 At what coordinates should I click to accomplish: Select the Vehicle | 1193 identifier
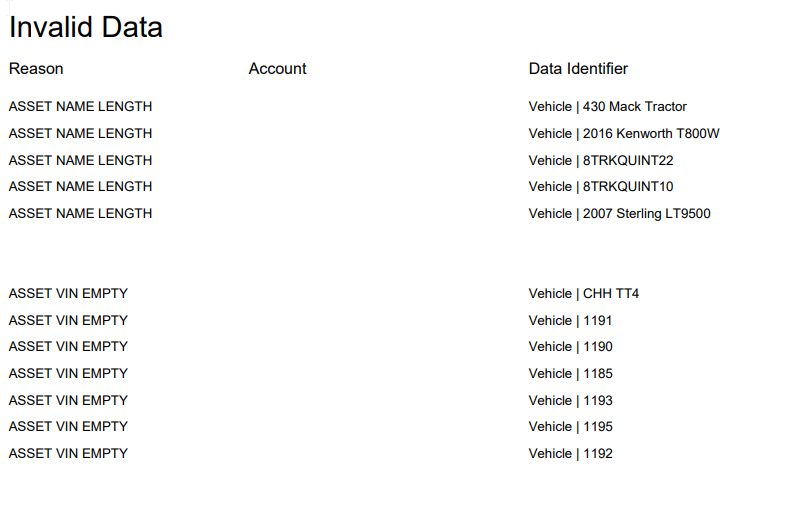click(x=571, y=401)
